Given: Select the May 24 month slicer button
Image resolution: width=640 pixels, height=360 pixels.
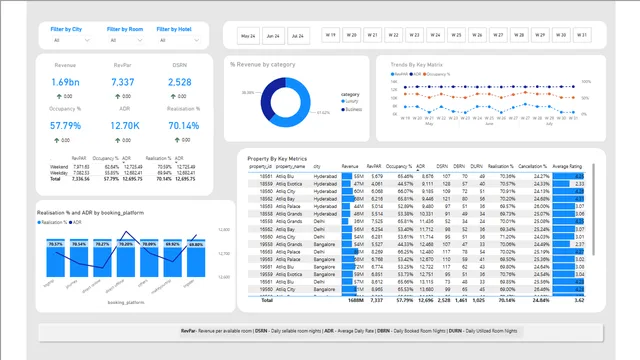Looking at the screenshot, I should click(x=248, y=36).
